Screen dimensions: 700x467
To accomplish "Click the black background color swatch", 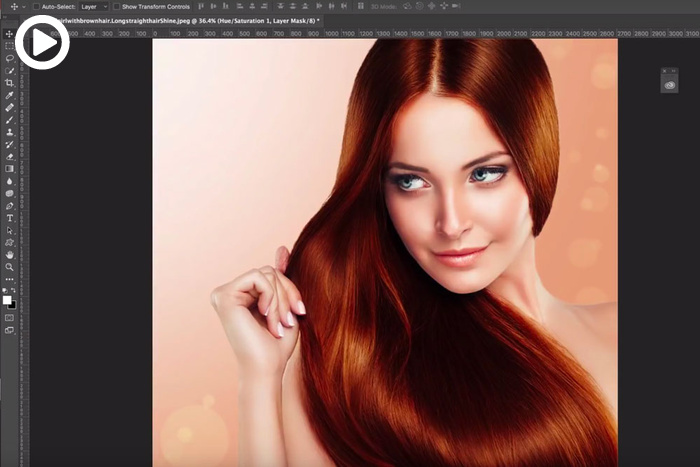I will (x=13, y=306).
